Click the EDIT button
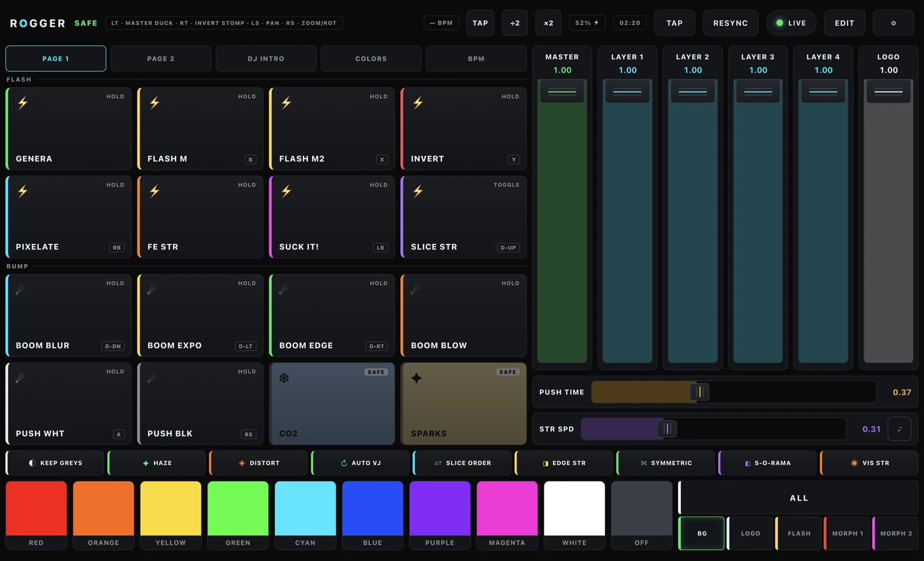Viewport: 924px width, 561px height. [x=845, y=23]
